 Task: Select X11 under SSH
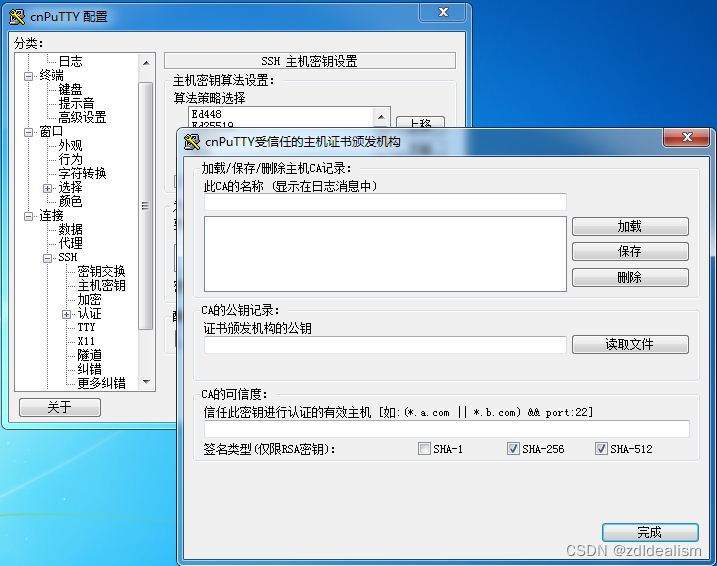(x=86, y=342)
